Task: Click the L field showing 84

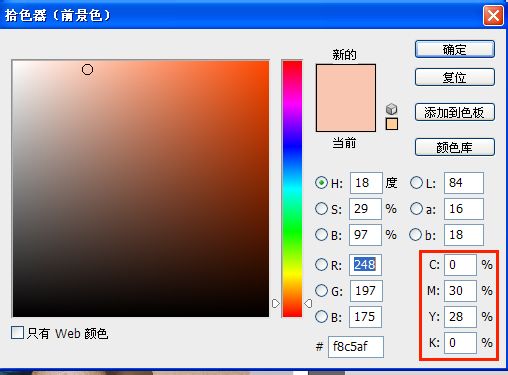Action: (464, 183)
